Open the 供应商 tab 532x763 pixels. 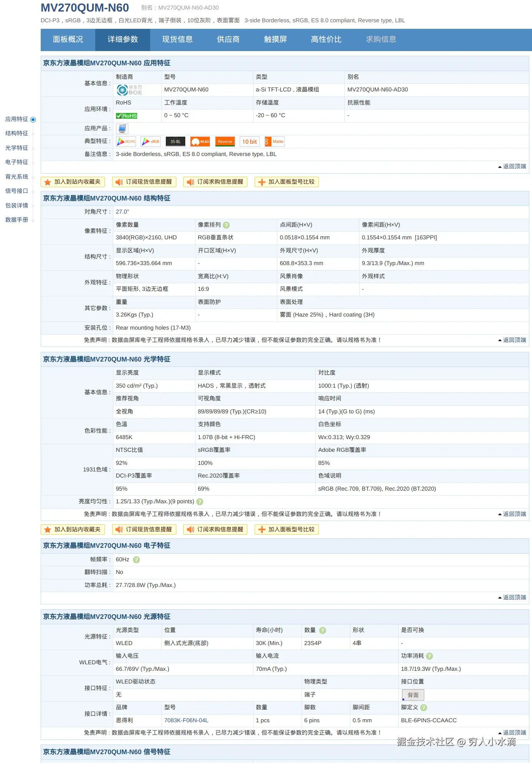click(228, 40)
